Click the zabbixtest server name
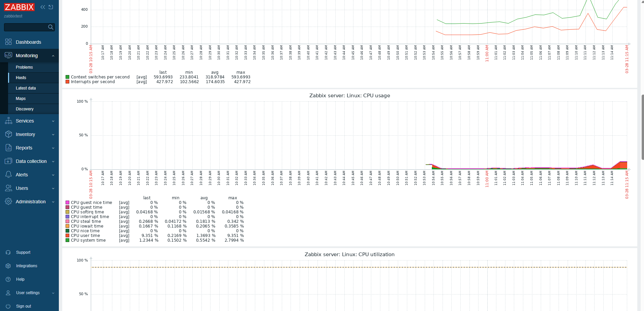 (13, 16)
